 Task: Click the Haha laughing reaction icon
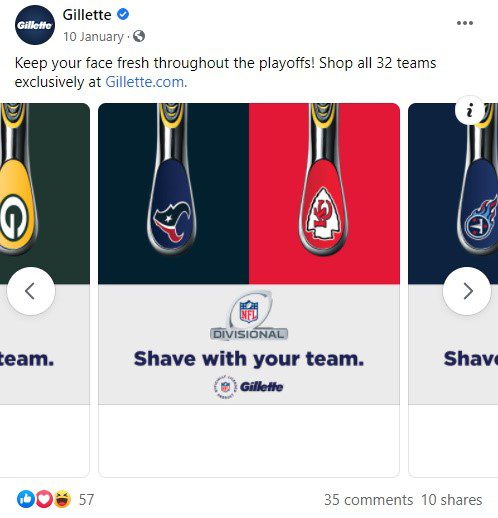[62, 499]
